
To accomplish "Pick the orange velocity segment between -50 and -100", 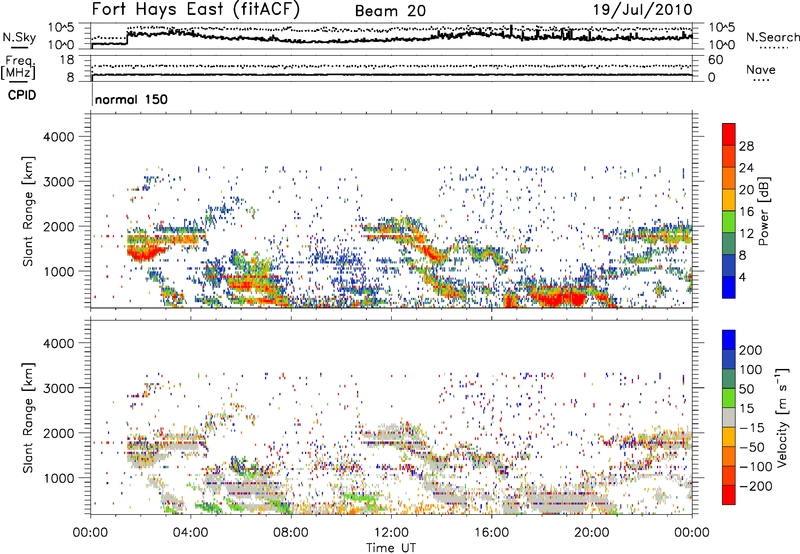I will coord(729,457).
